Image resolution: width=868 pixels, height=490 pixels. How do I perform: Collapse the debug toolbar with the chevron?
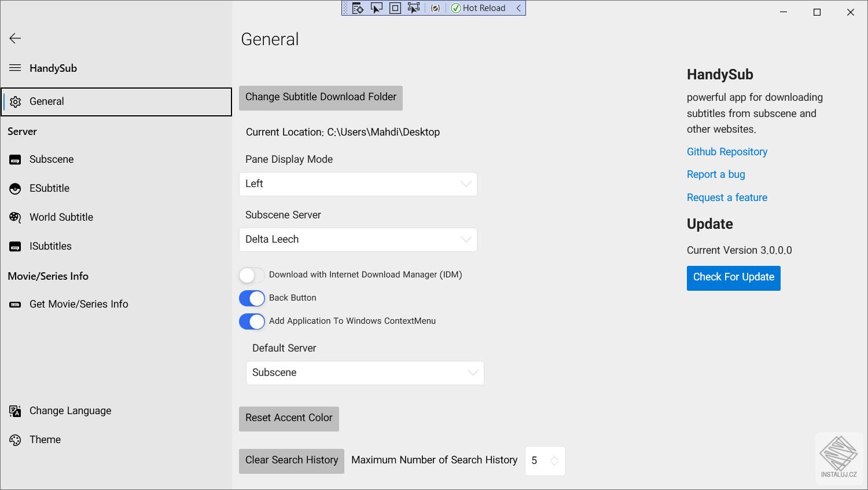[x=518, y=8]
